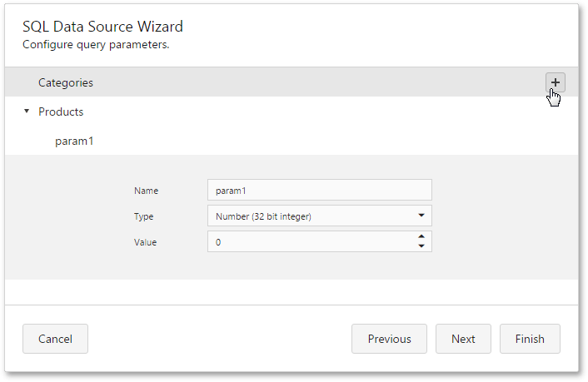The height and width of the screenshot is (382, 588).
Task: Proceed with the Next button
Action: [x=463, y=339]
